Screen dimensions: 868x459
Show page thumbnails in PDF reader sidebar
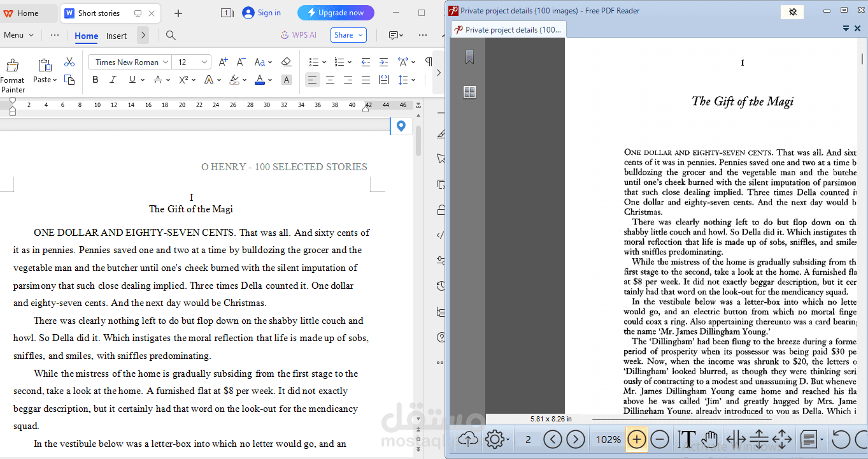(469, 92)
